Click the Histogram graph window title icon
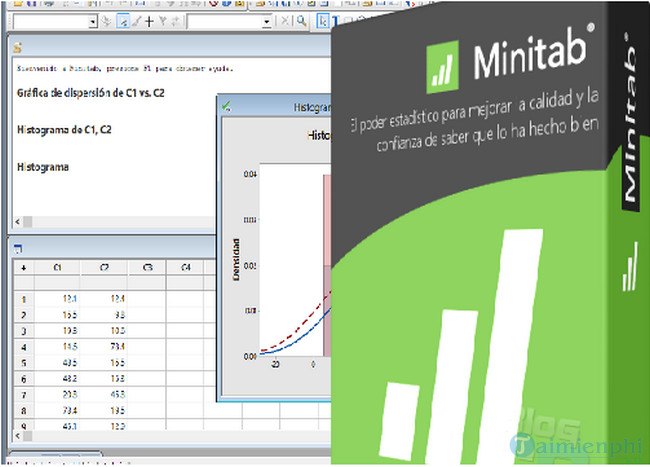 click(x=226, y=106)
